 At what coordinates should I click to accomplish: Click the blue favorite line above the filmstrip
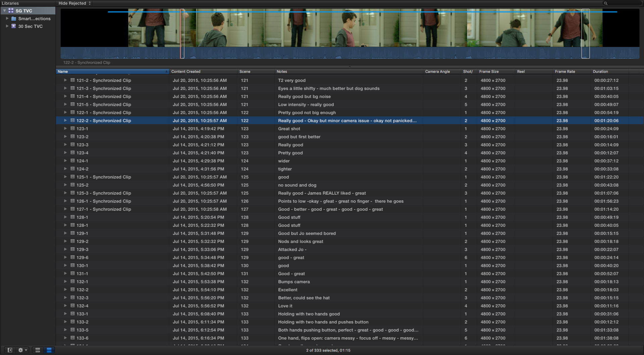point(362,12)
